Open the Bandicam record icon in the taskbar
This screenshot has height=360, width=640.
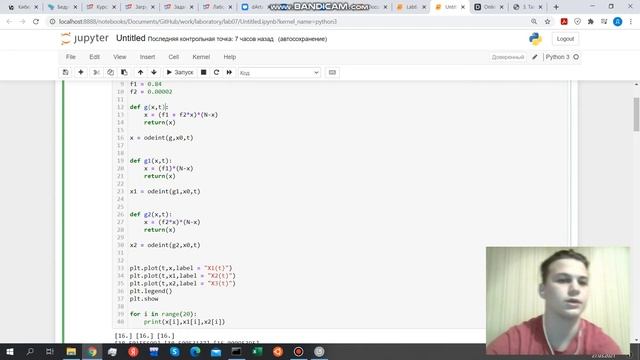pyautogui.click(x=298, y=351)
